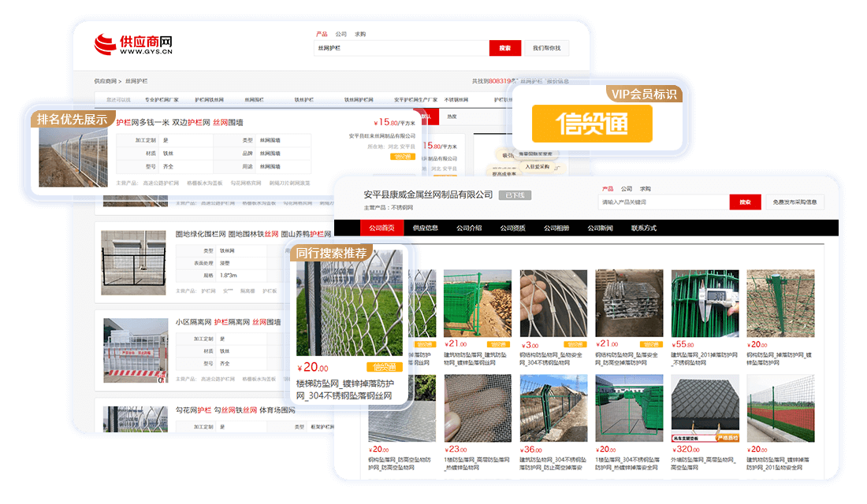Image resolution: width=867 pixels, height=504 pixels.
Task: Open product title 外墙防坠落网_高层坠物网
Action: [702, 464]
